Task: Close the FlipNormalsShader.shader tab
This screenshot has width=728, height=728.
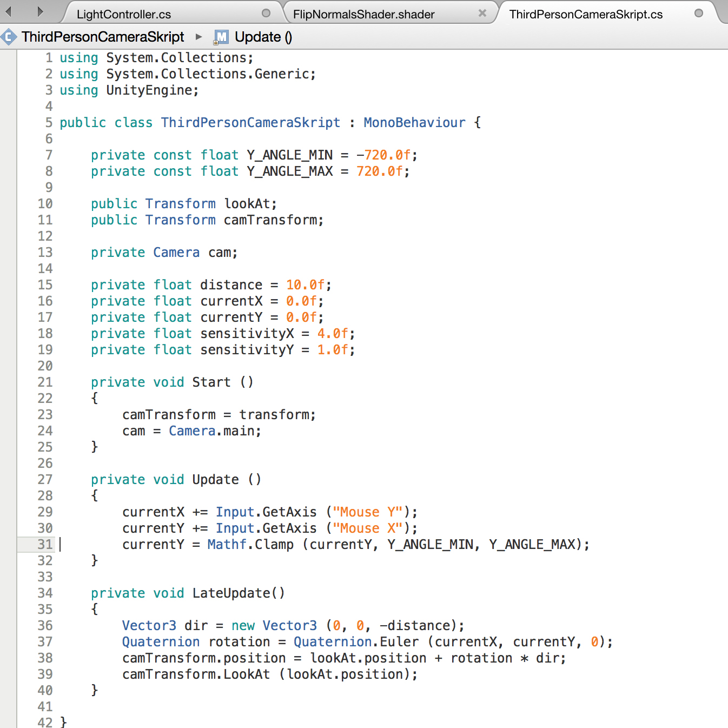Action: (482, 13)
